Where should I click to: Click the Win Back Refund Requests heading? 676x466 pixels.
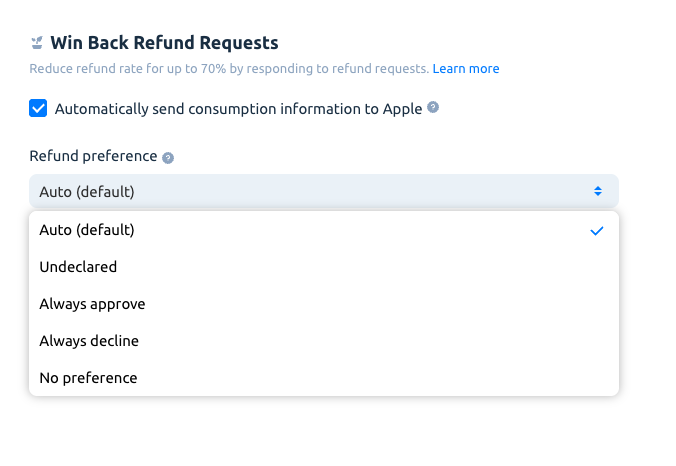click(164, 43)
